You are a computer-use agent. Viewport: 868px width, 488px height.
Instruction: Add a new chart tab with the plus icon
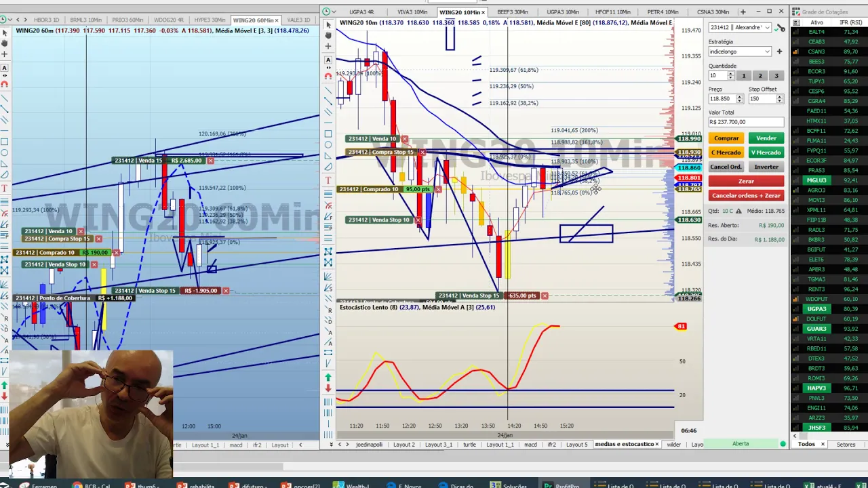click(743, 12)
